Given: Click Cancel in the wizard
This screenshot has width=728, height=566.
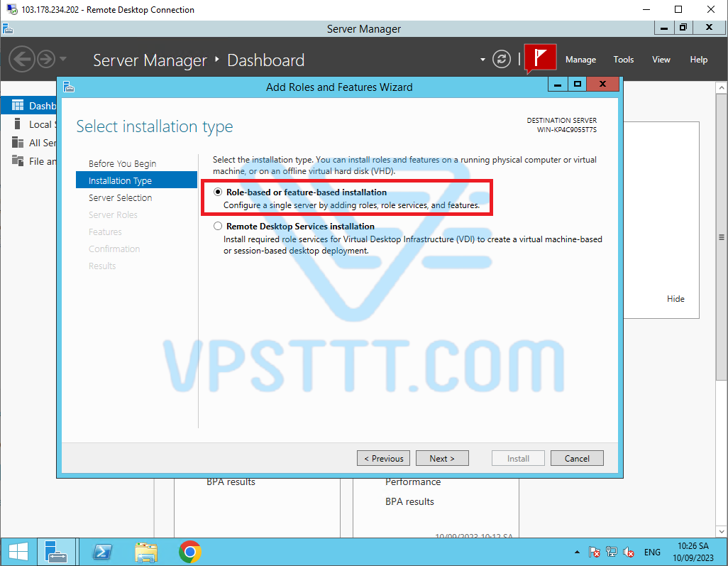Looking at the screenshot, I should coord(577,458).
